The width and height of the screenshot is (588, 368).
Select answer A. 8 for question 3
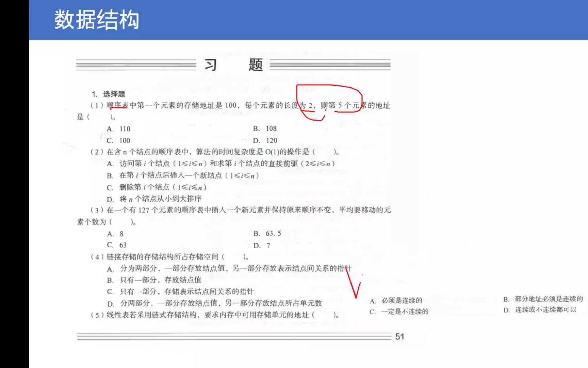point(115,234)
